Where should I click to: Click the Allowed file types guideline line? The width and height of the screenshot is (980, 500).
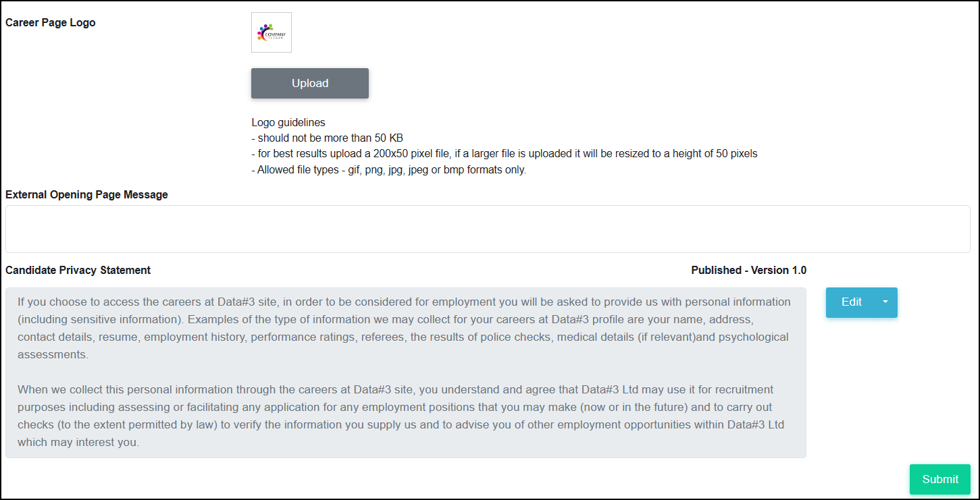click(388, 170)
